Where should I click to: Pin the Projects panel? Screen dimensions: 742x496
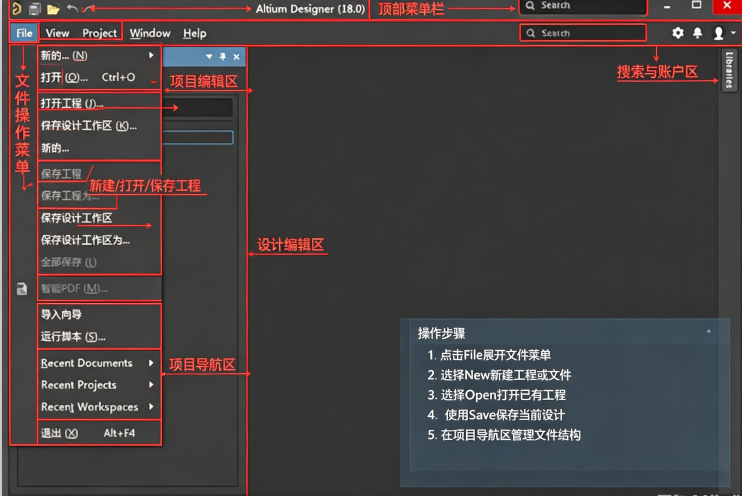222,56
